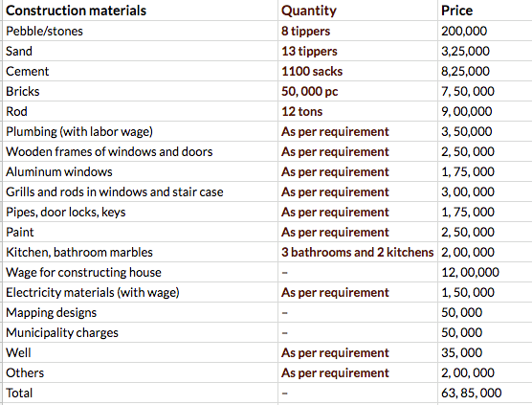This screenshot has width=532, height=405.
Task: Select the Aluminum windows price cell
Action: point(485,171)
